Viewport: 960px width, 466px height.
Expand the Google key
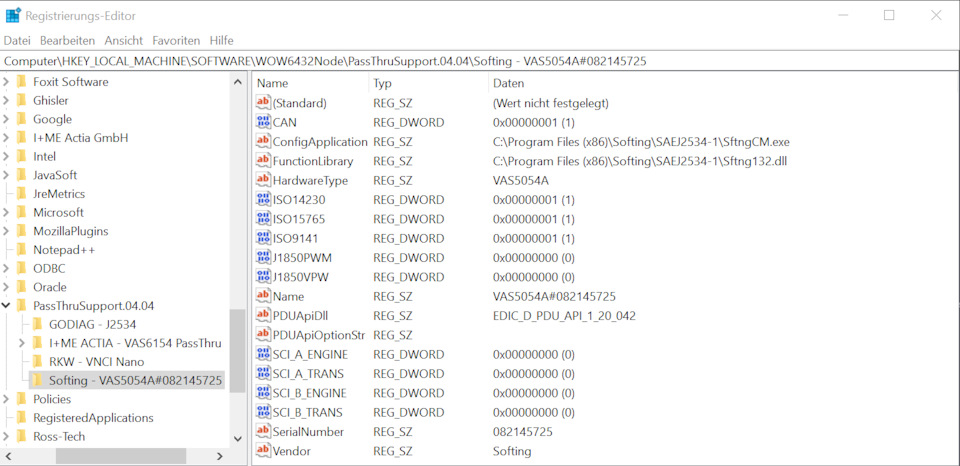coord(6,119)
